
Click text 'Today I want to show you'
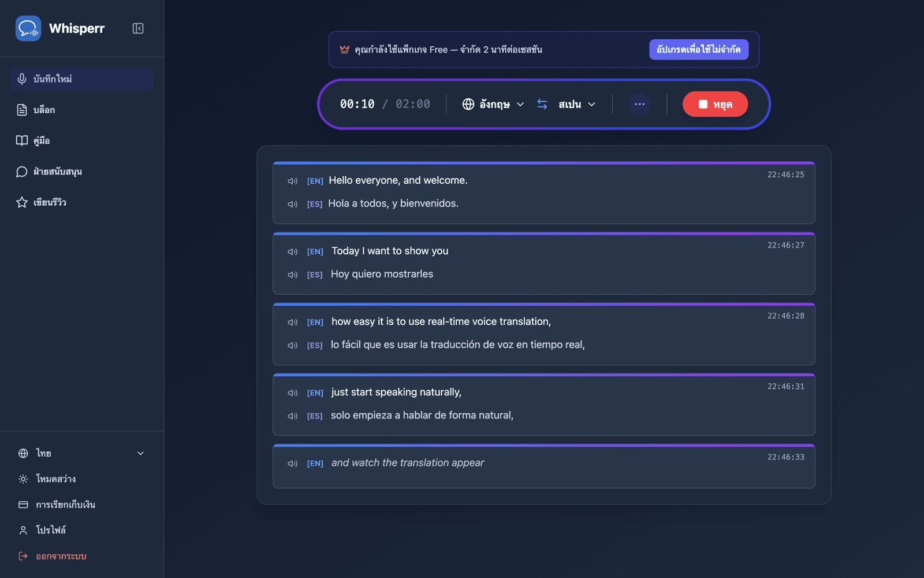(x=390, y=251)
